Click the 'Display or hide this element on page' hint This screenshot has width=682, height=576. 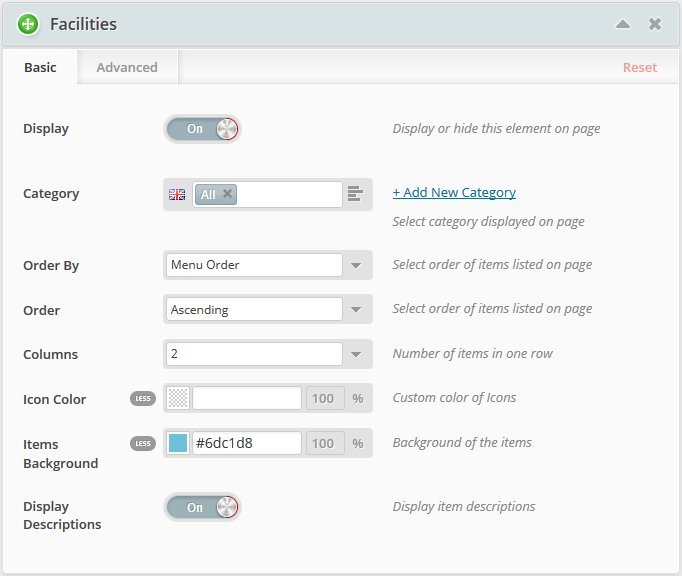tap(496, 128)
